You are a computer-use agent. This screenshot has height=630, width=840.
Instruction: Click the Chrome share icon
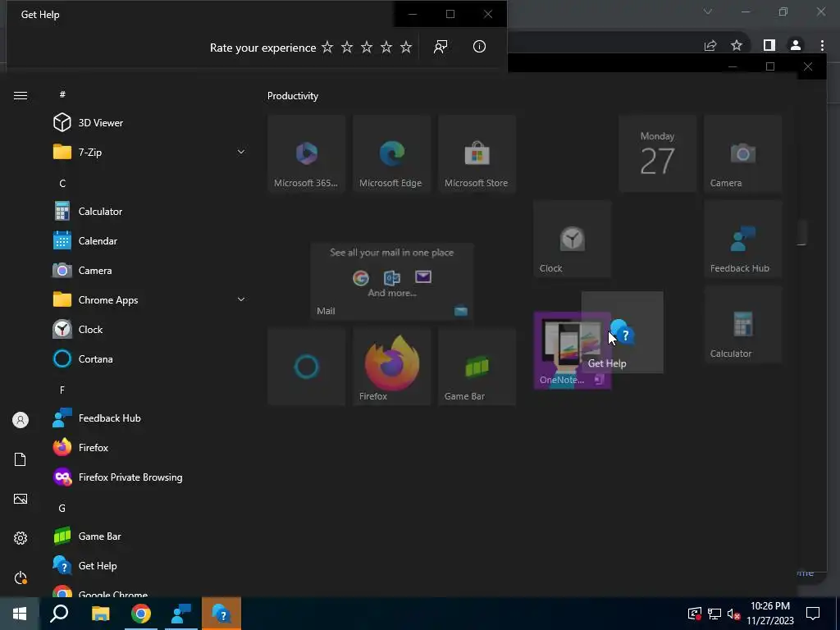tap(710, 46)
